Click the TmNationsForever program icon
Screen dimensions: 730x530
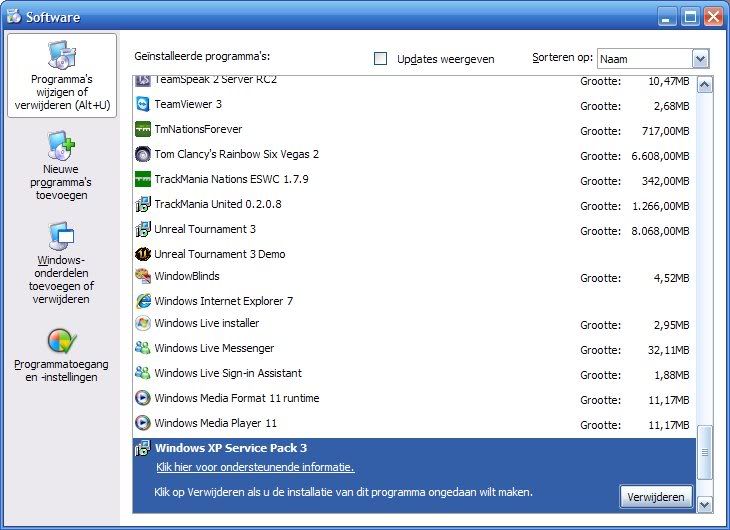click(x=143, y=129)
